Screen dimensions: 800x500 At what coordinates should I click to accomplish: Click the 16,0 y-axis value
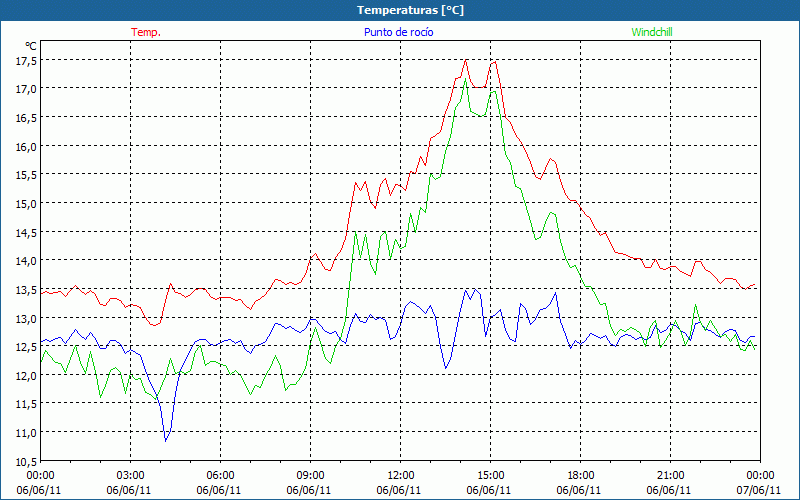[x=26, y=146]
